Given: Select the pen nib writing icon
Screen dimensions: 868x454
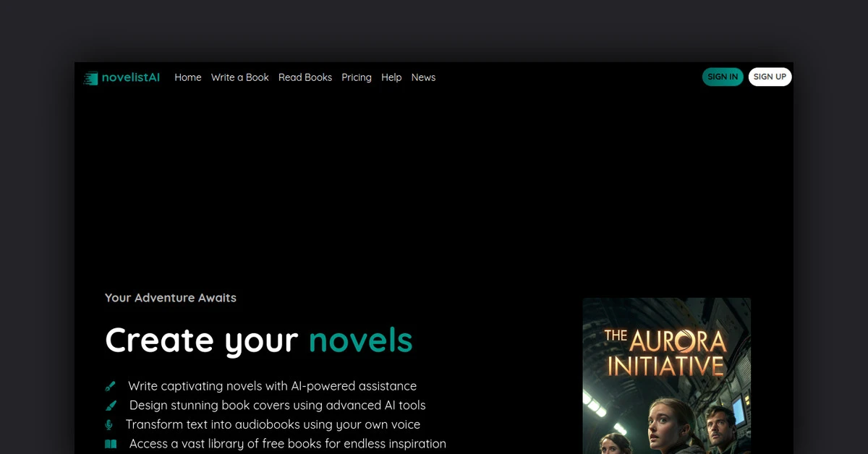Looking at the screenshot, I should [110, 386].
